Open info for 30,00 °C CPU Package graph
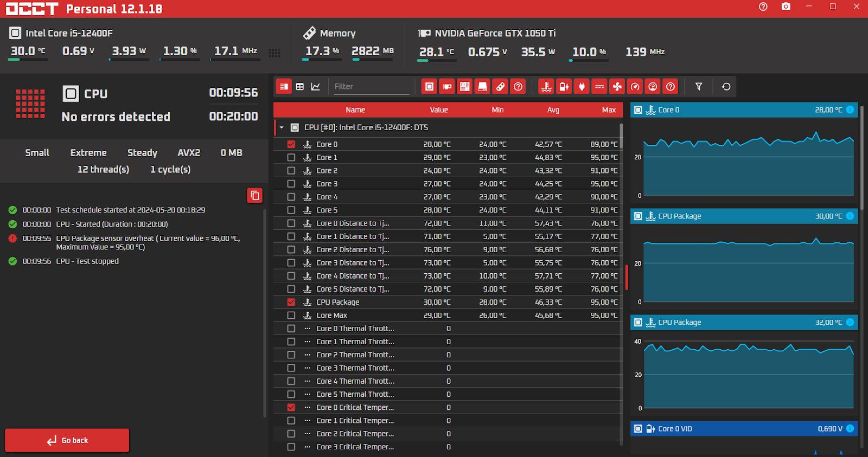 coord(850,216)
